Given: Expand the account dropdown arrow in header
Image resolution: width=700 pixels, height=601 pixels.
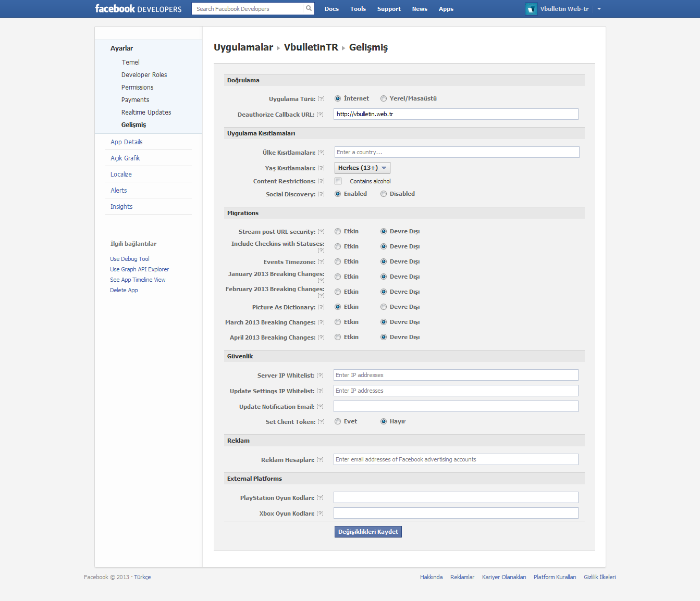Looking at the screenshot, I should (599, 9).
